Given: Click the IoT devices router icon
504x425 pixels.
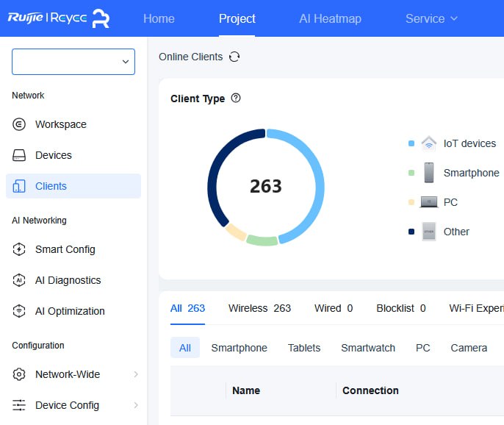Looking at the screenshot, I should pos(429,143).
